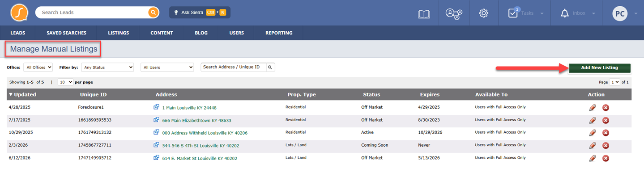Click the Ask Sierra button
Image resolution: width=644 pixels, height=169 pixels.
pyautogui.click(x=200, y=13)
